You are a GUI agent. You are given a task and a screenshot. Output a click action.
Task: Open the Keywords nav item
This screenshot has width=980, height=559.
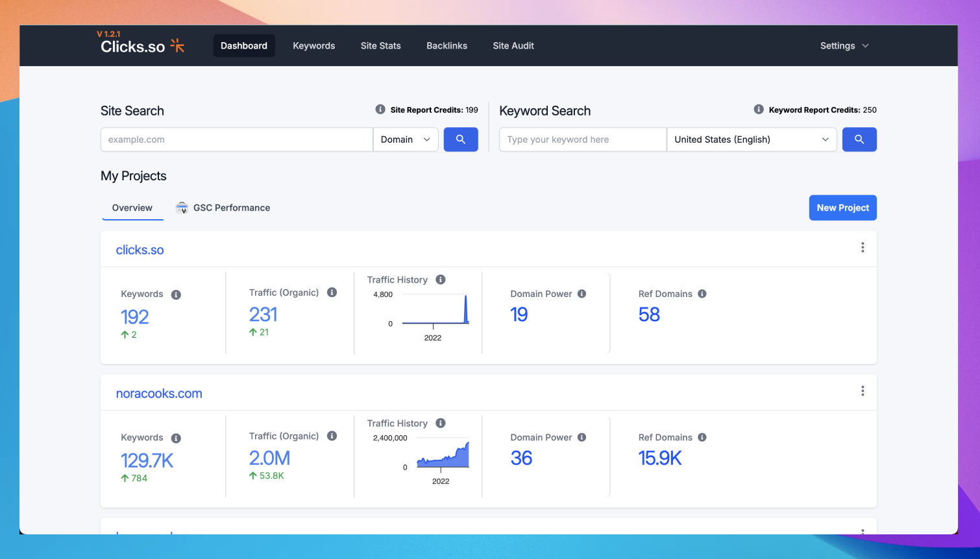(x=314, y=46)
